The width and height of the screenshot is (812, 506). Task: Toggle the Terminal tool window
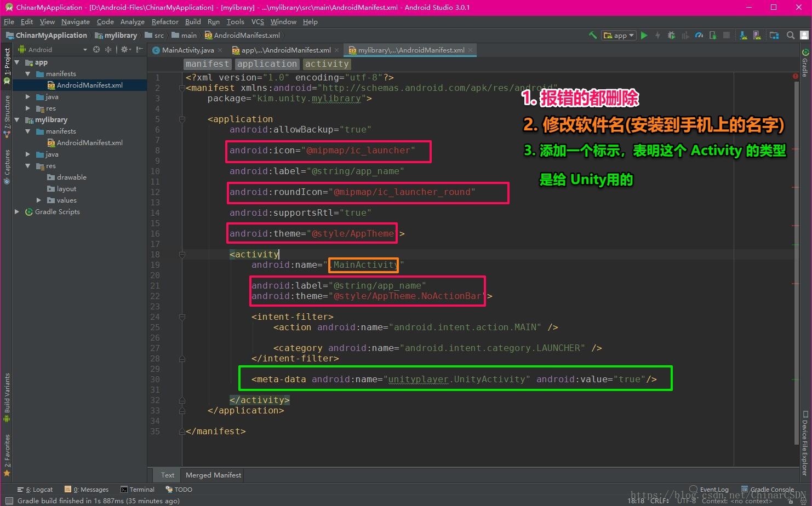pyautogui.click(x=138, y=490)
